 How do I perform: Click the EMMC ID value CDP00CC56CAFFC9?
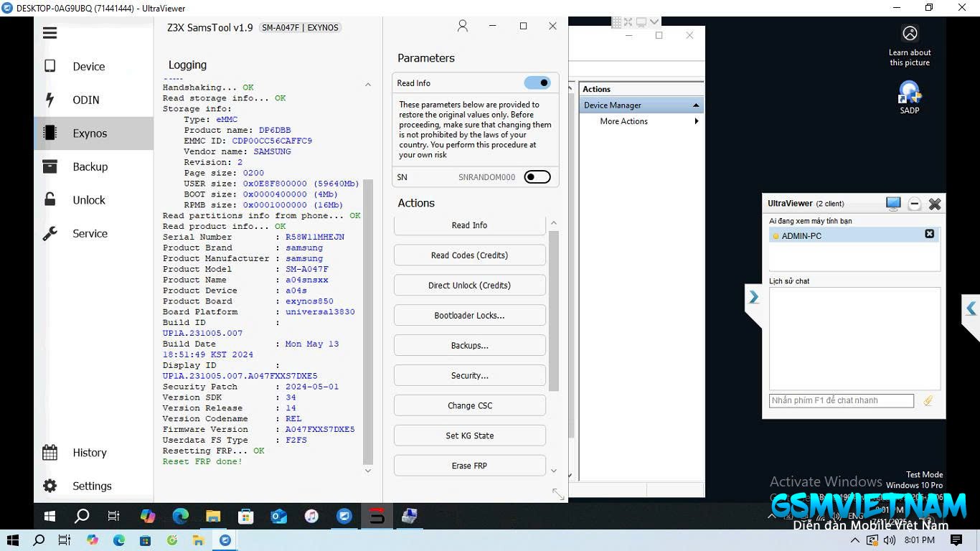point(272,141)
